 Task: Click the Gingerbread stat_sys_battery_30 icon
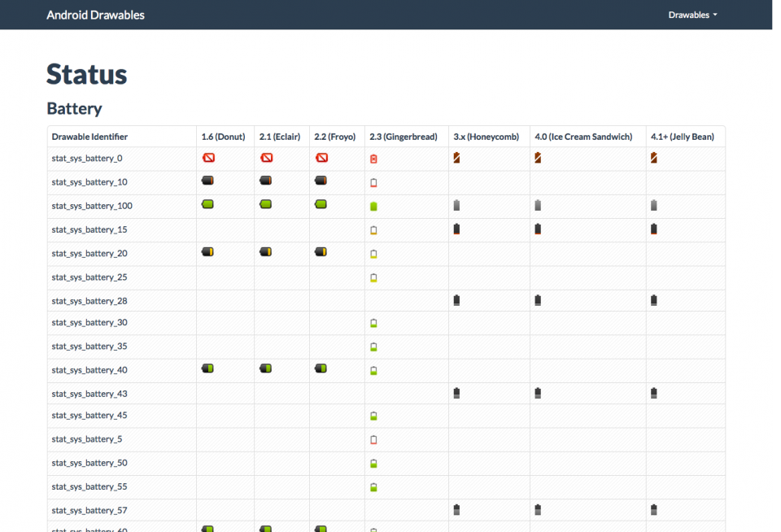(x=373, y=323)
